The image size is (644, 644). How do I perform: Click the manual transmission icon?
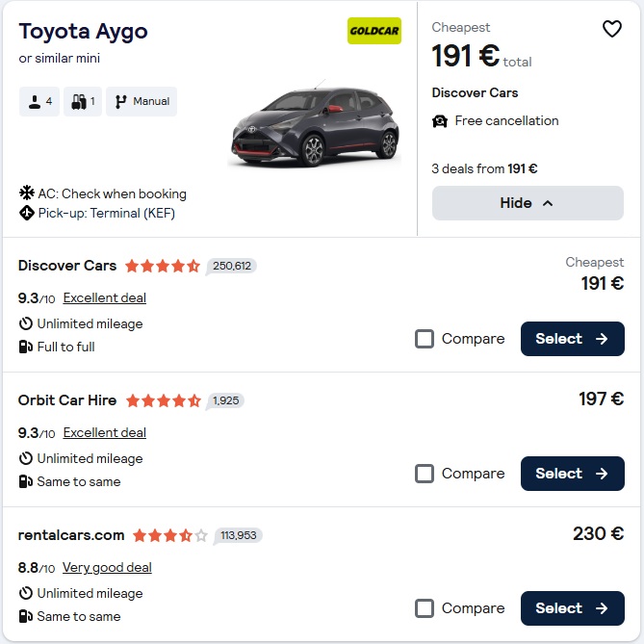click(x=121, y=101)
